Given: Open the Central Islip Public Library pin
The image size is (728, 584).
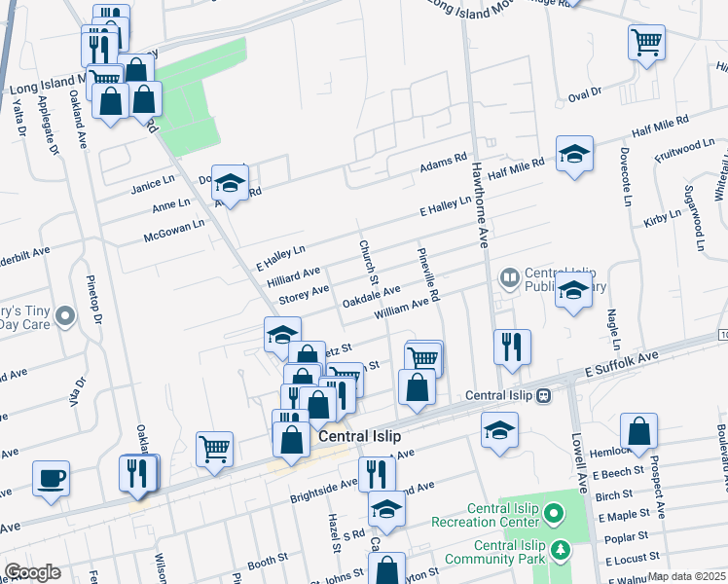Looking at the screenshot, I should [510, 278].
